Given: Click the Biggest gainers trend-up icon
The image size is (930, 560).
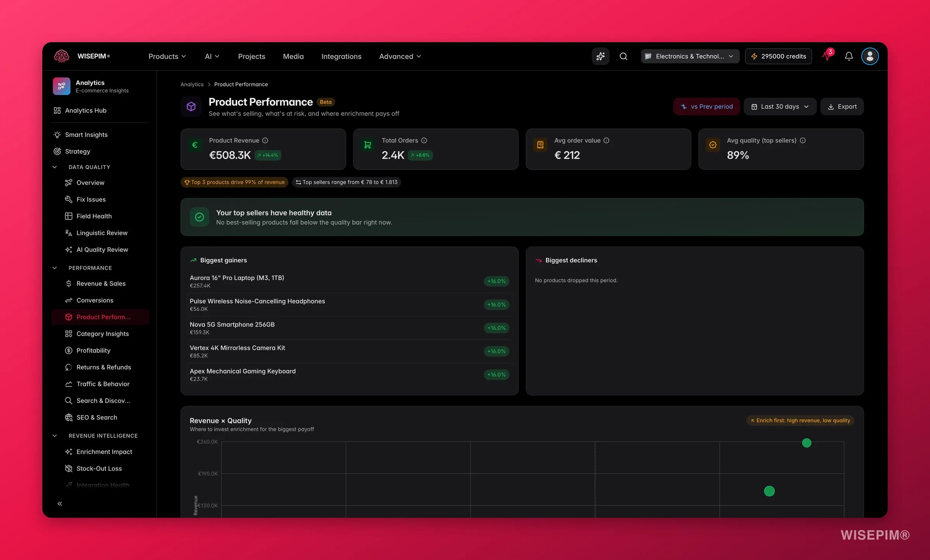Looking at the screenshot, I should coord(193,260).
